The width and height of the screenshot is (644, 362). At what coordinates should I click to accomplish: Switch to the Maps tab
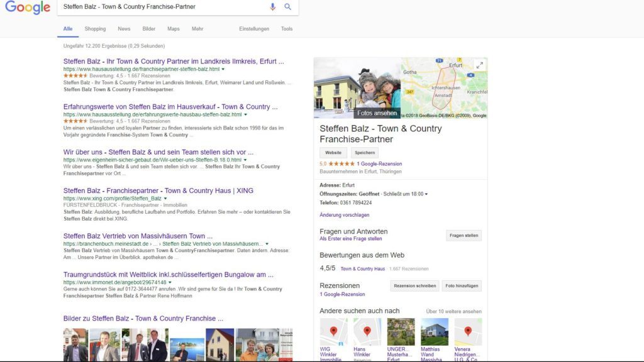click(x=174, y=29)
